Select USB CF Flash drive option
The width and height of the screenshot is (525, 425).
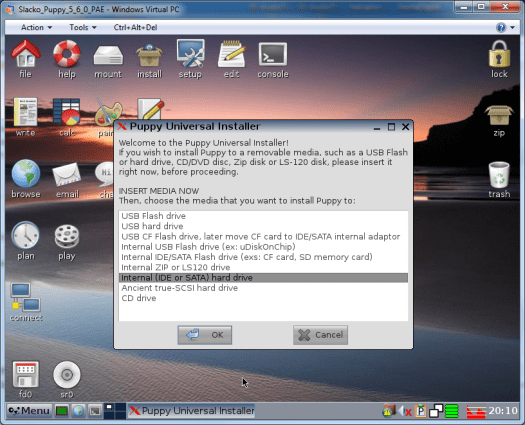tap(263, 236)
